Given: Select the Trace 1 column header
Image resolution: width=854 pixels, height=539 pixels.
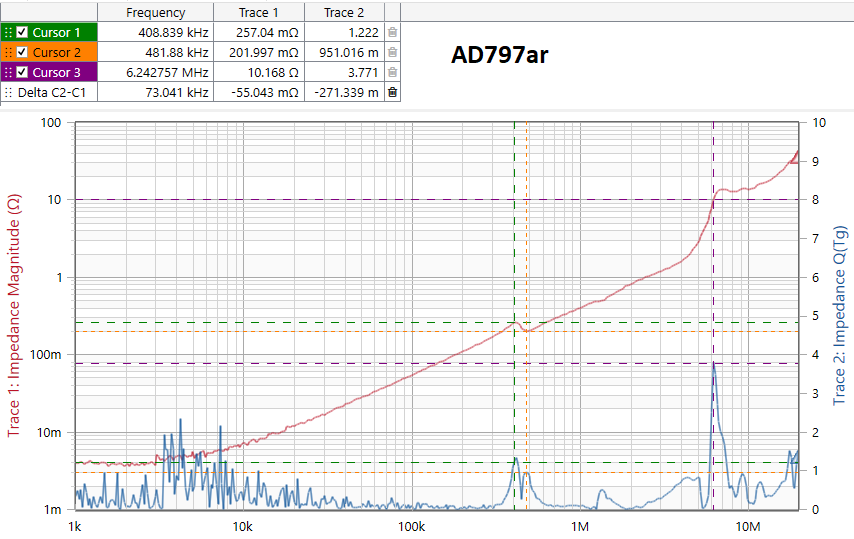Looking at the screenshot, I should [259, 13].
